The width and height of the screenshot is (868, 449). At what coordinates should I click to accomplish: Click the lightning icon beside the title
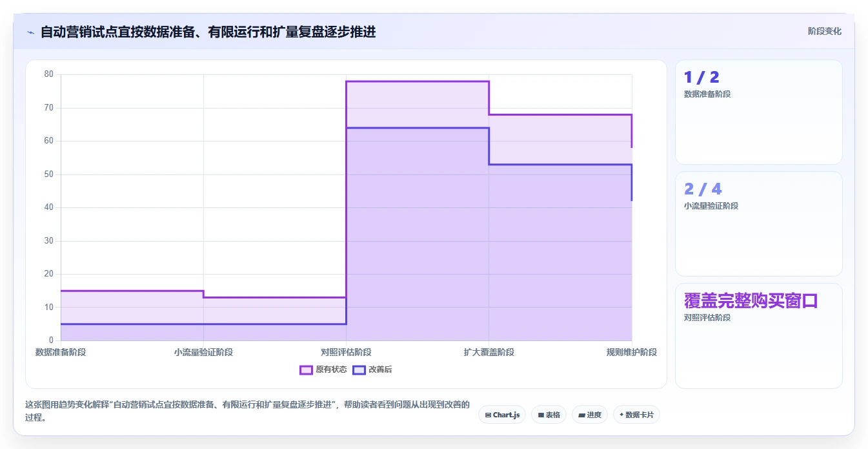(x=31, y=32)
